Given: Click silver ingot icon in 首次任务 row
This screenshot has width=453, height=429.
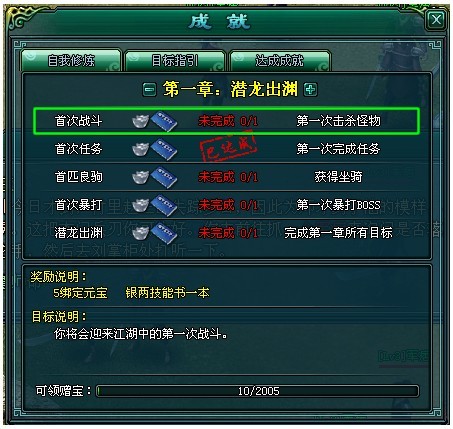Looking at the screenshot, I should click(141, 149).
